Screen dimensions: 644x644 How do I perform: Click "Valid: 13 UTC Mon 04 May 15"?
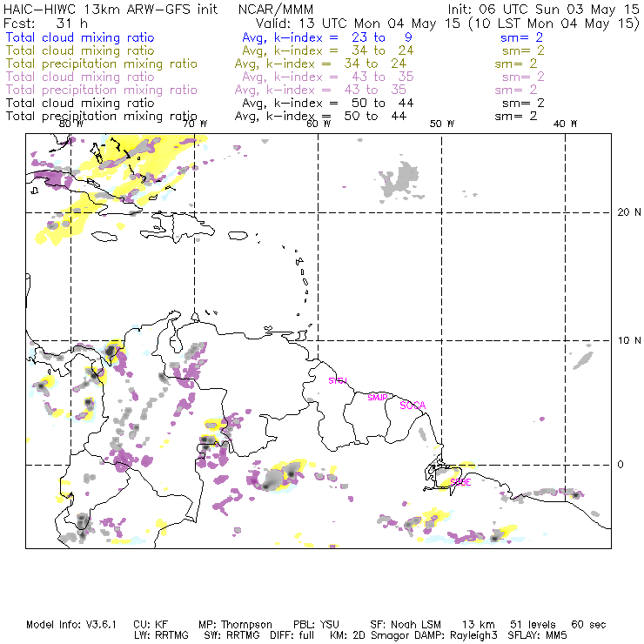[x=358, y=23]
